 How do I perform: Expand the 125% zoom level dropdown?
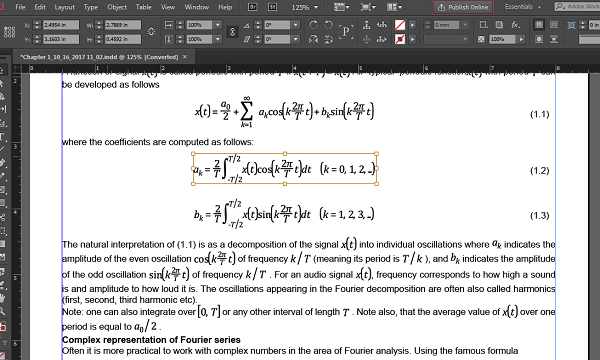tap(316, 7)
